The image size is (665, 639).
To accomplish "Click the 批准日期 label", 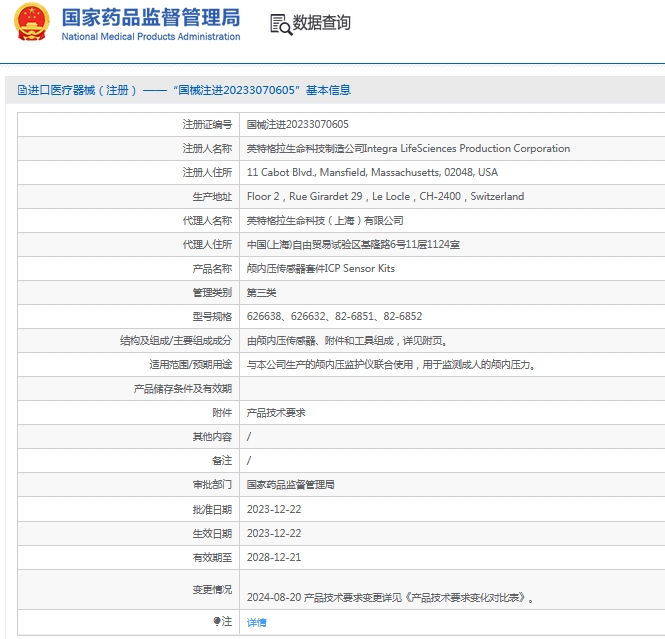I will click(x=212, y=509).
